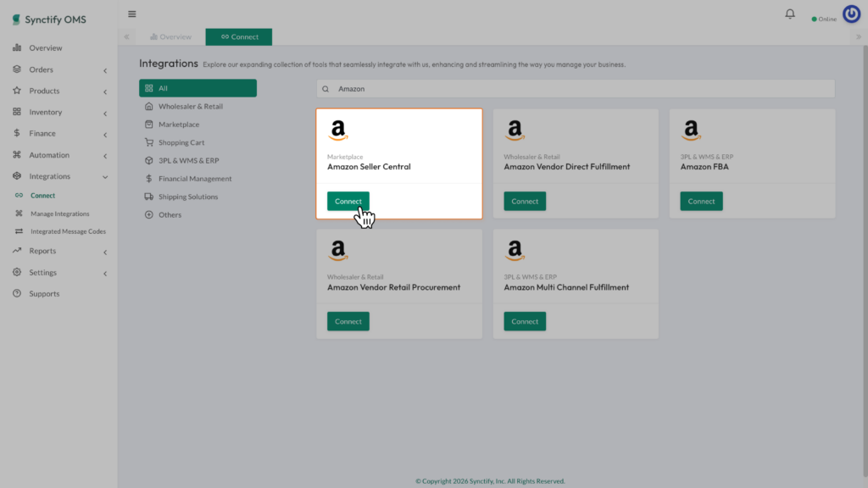Collapse the Integrations sidebar menu chevron
This screenshot has width=868, height=488.
pyautogui.click(x=105, y=177)
